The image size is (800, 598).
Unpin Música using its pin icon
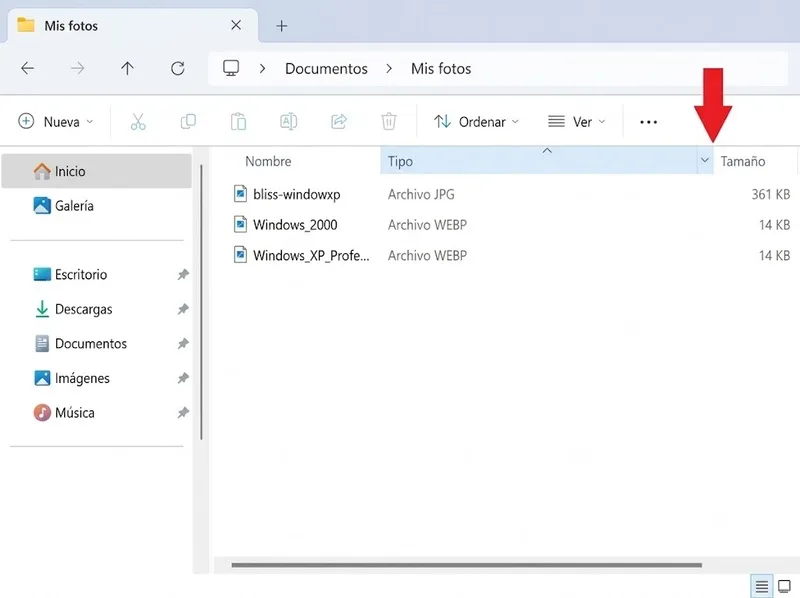[x=183, y=412]
